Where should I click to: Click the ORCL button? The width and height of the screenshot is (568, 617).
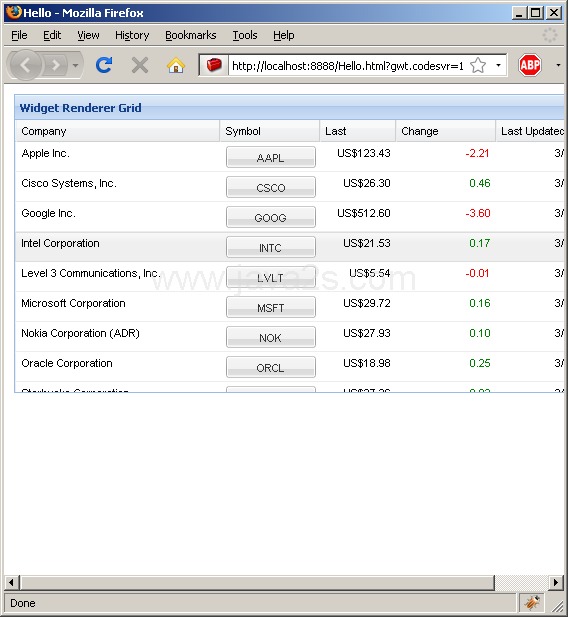[x=270, y=367]
